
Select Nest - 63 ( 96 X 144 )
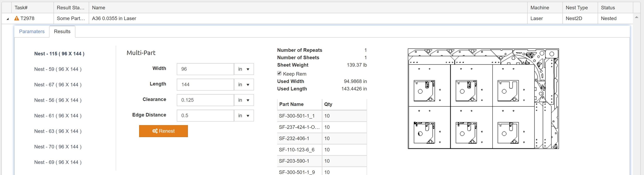pos(58,131)
